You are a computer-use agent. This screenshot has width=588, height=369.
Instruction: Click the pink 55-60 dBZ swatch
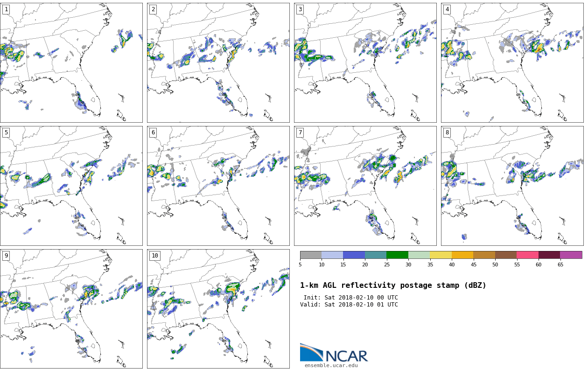(x=528, y=255)
